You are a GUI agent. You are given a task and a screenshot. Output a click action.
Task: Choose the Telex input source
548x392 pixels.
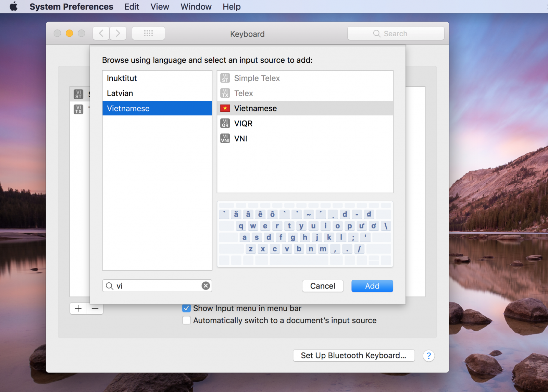coord(305,93)
